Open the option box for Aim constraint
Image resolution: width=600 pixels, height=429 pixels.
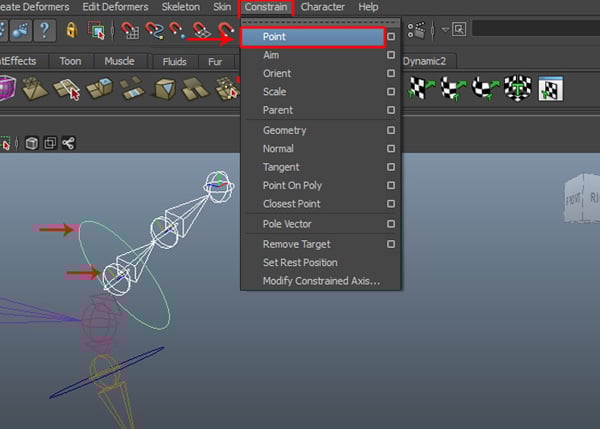tap(391, 56)
